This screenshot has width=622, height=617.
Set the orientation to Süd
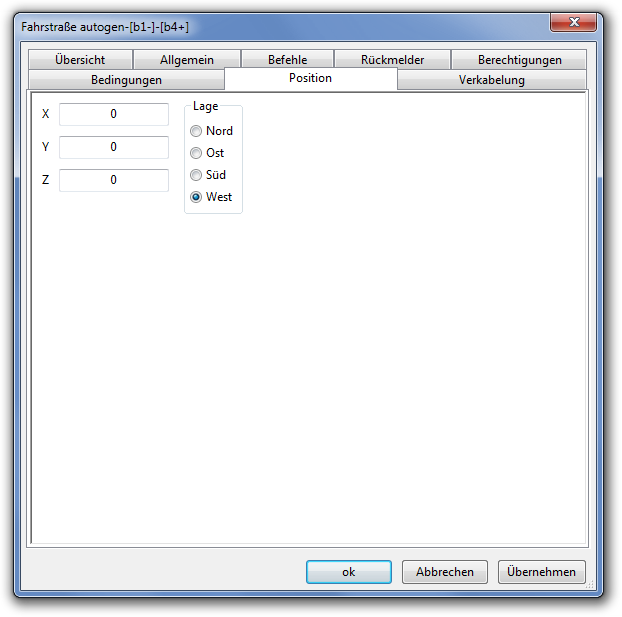point(208,175)
